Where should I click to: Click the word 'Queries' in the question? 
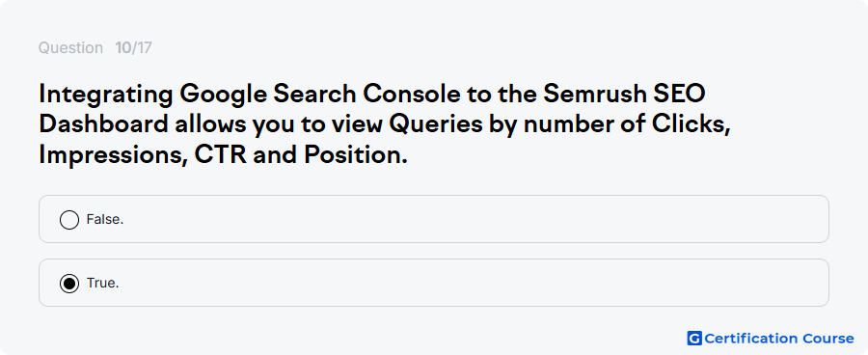pos(436,124)
